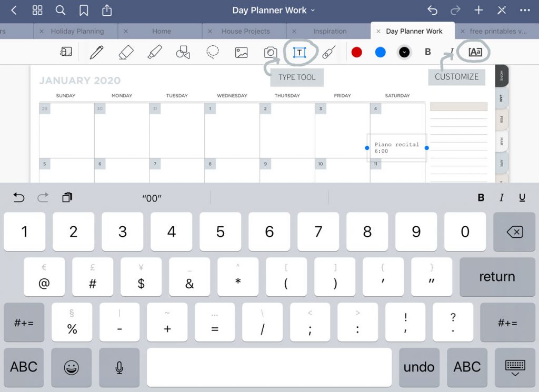Switch to the Inspiration tab
Screen dimensions: 539x392
tap(332, 31)
